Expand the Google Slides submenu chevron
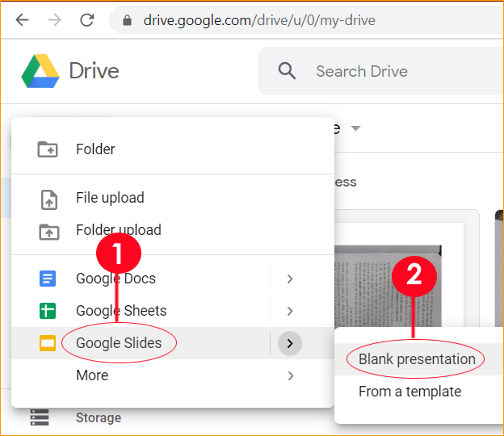Viewport: 504px width, 436px height. 290,343
